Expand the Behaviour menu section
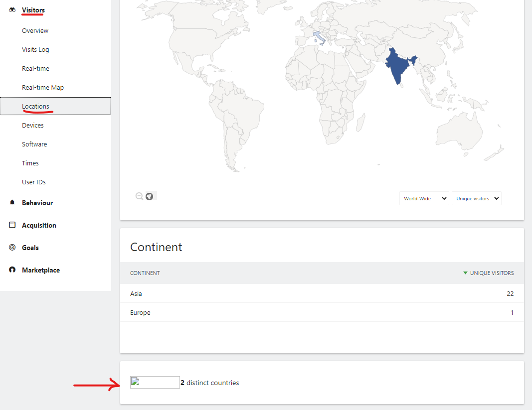This screenshot has height=410, width=532. pyautogui.click(x=37, y=203)
